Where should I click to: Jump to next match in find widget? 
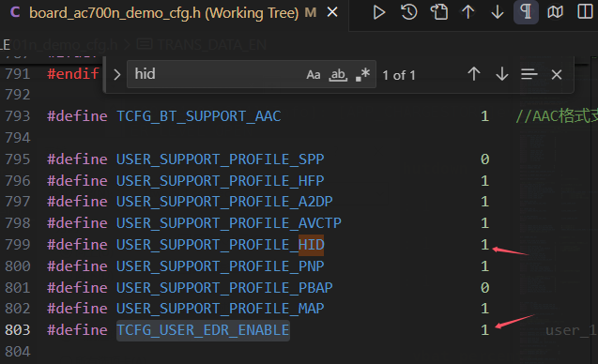tap(502, 74)
